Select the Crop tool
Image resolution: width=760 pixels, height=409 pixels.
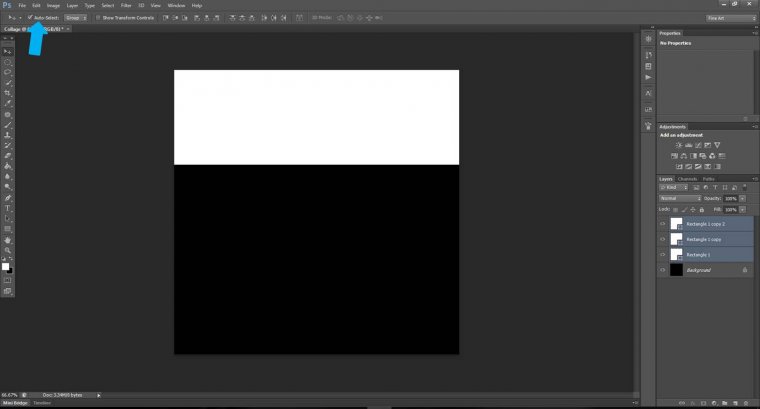click(x=7, y=93)
